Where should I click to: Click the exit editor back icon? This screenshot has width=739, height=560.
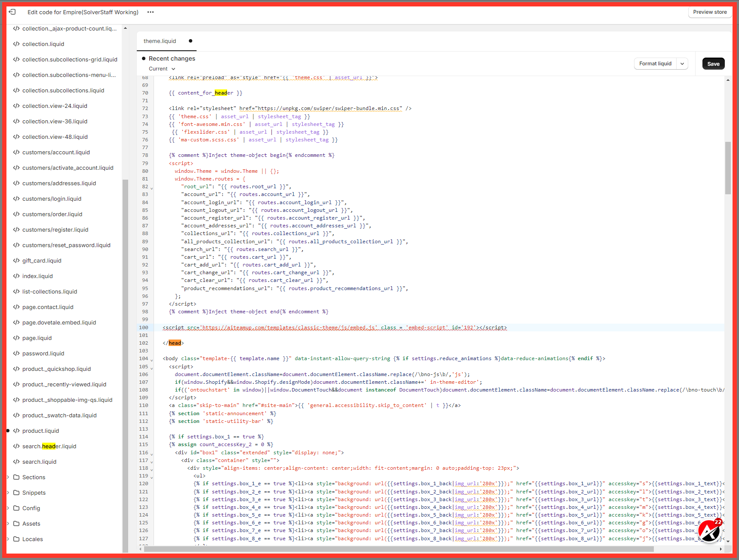12,12
